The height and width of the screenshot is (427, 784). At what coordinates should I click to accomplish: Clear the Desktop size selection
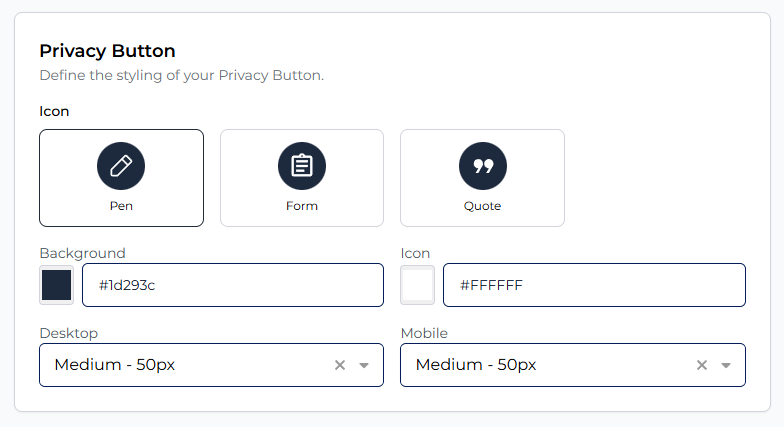pyautogui.click(x=340, y=365)
